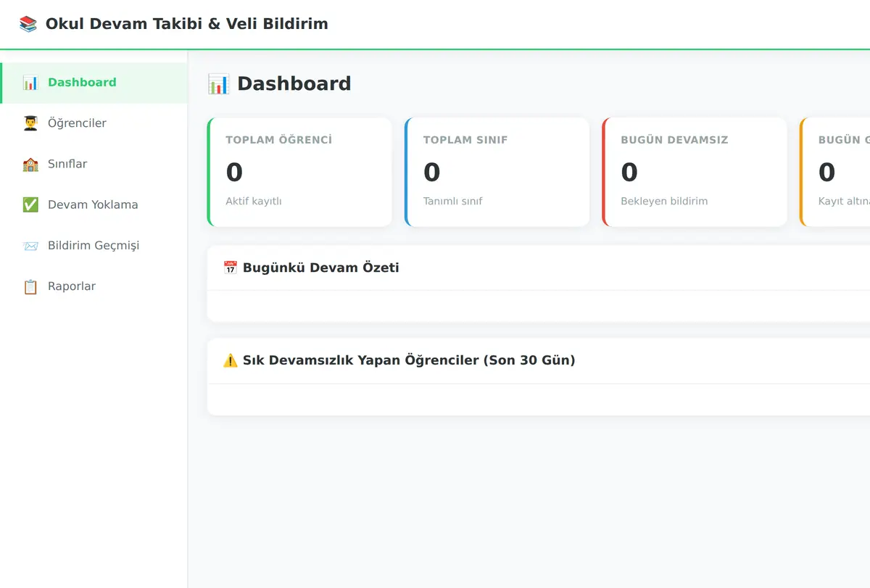Open the Dashboard menu item
This screenshot has height=588, width=870.
click(94, 83)
